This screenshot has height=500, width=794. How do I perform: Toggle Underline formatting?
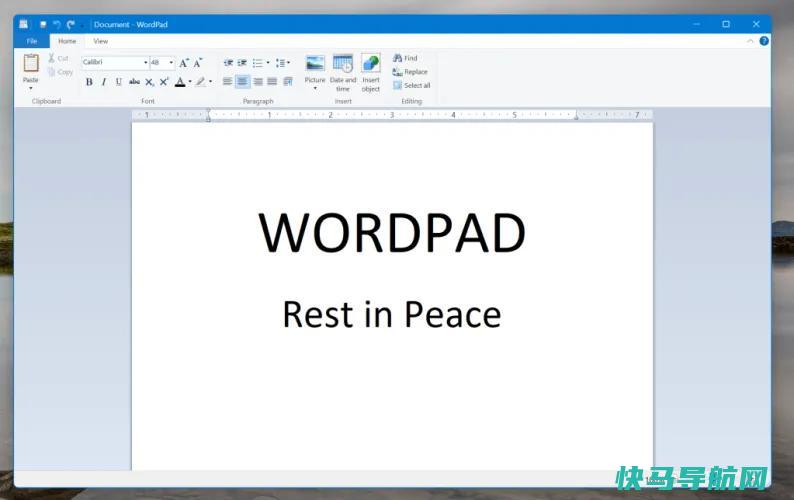(x=118, y=82)
